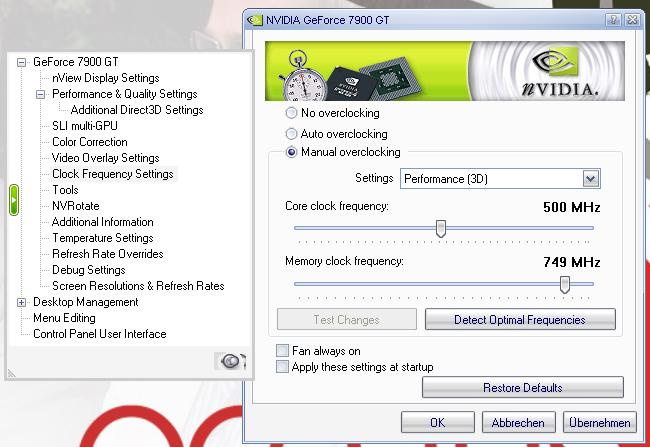
Task: Expand the Desktop Management node
Action: 21,302
